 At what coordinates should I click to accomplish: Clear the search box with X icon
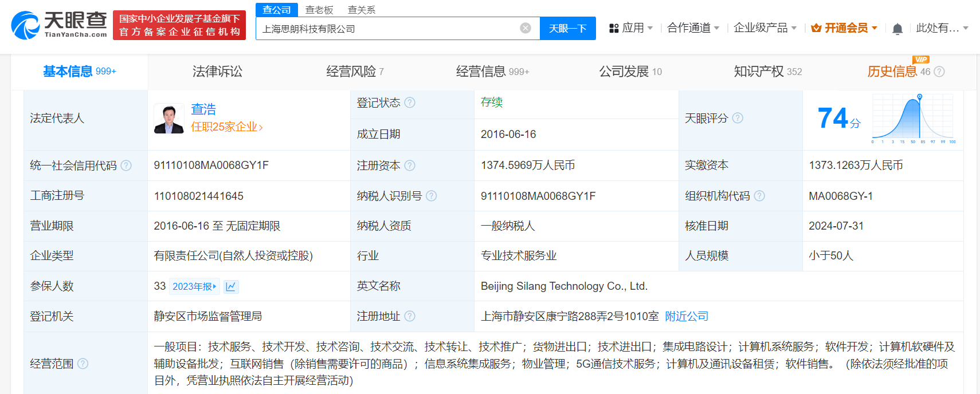pos(526,28)
